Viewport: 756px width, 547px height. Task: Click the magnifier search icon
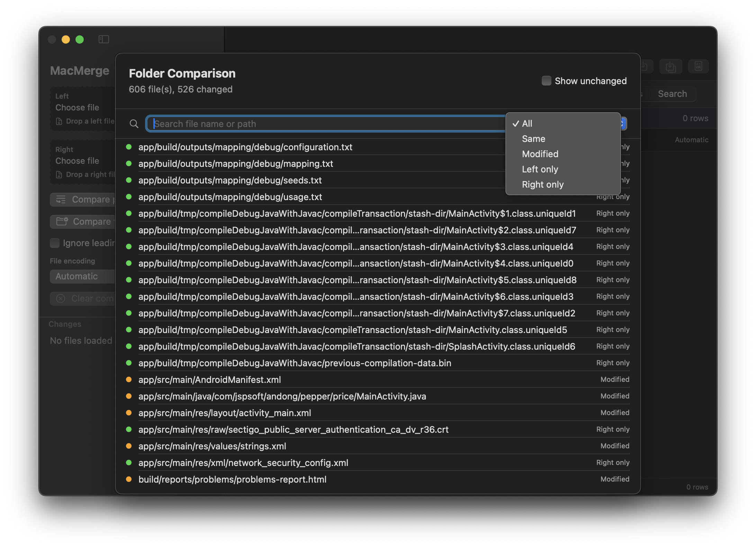coord(134,124)
